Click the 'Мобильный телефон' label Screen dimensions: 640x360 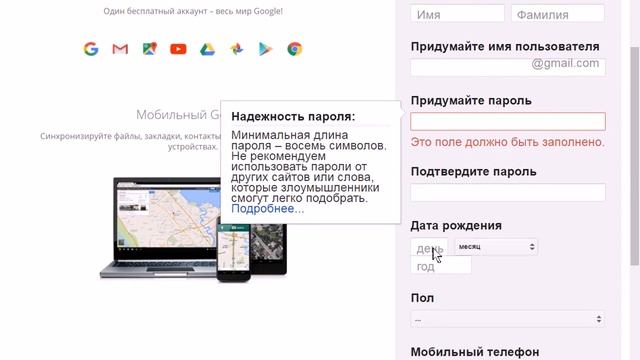(475, 352)
